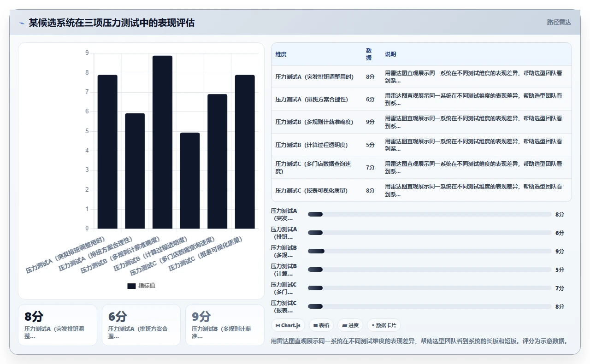
Task: Open the 8分 data card
Action: (x=58, y=325)
